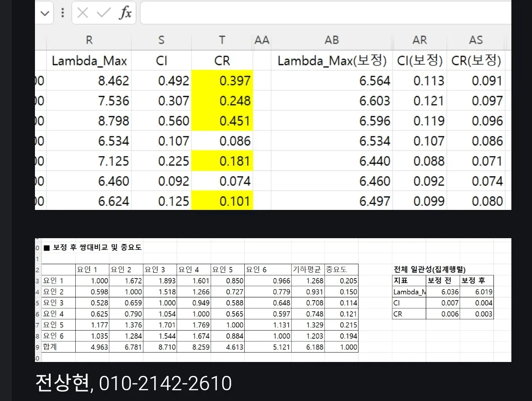Select the 기하평균 column header cell
The width and height of the screenshot is (532, 401).
pos(307,269)
